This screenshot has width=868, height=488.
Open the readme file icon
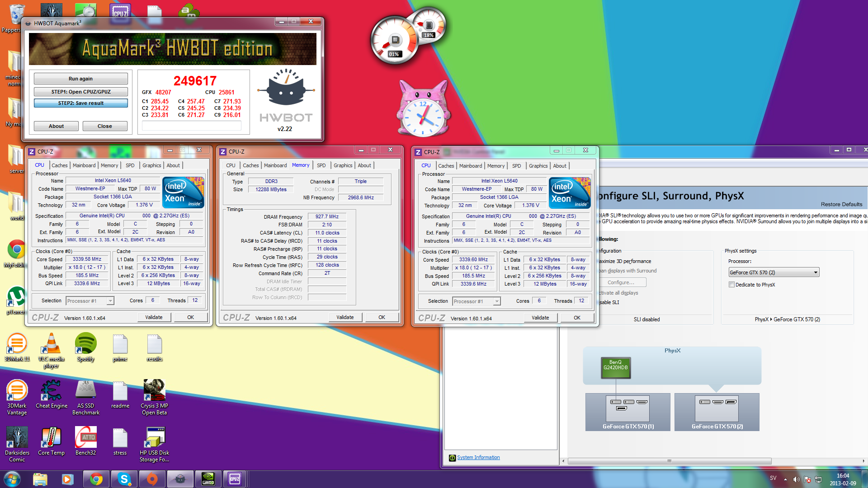[x=120, y=394]
